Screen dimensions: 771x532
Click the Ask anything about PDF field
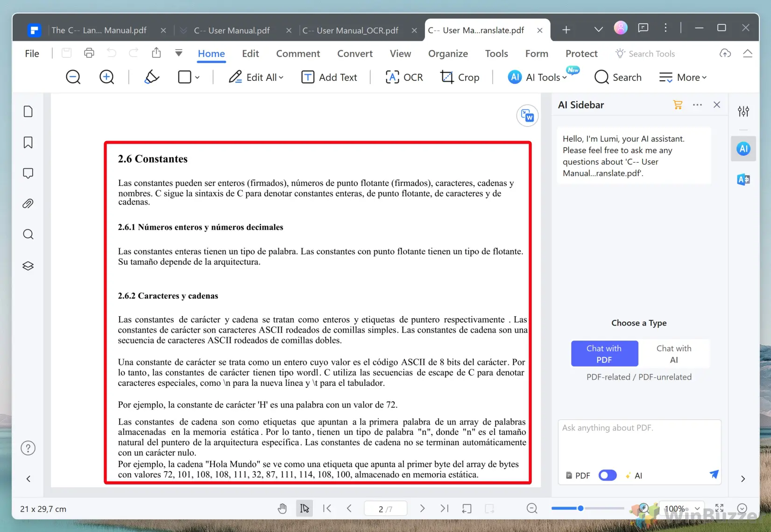pos(639,441)
